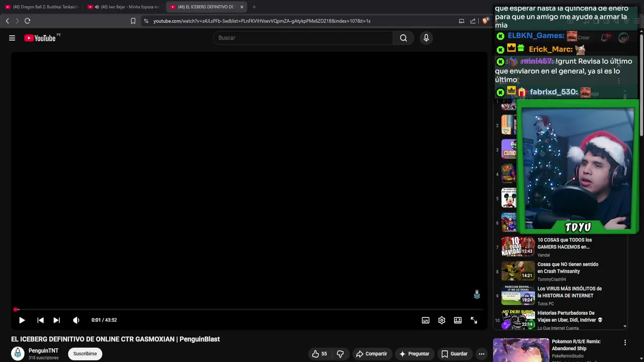Click the small watermark icon in the player
Image resolution: width=644 pixels, height=362 pixels.
(477, 295)
